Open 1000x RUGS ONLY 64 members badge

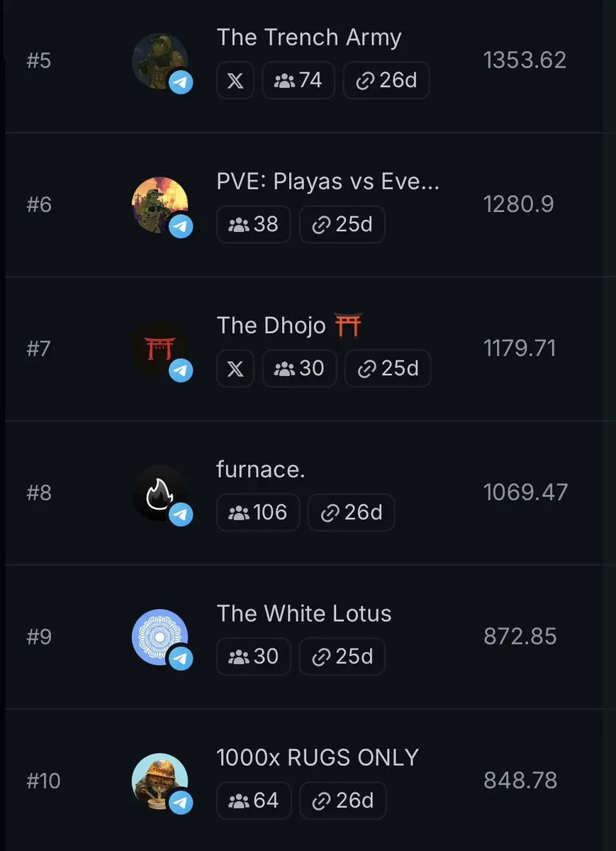point(254,800)
